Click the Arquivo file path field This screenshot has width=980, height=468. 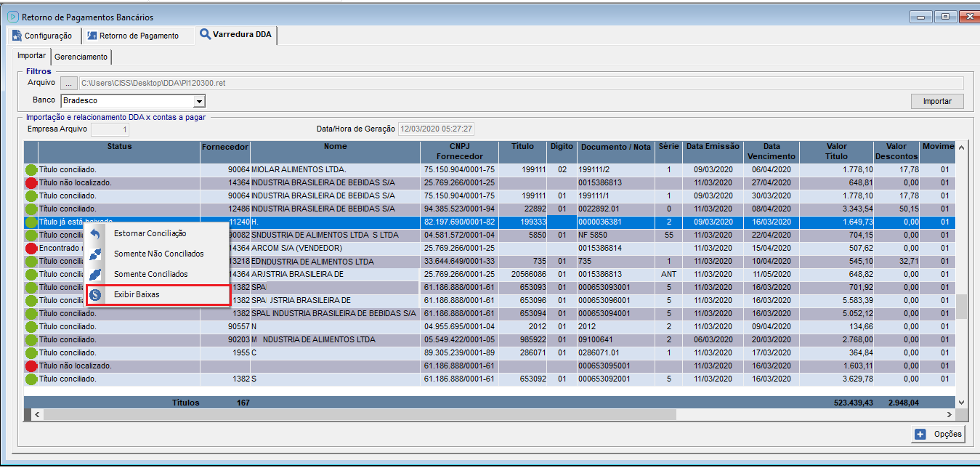click(520, 83)
